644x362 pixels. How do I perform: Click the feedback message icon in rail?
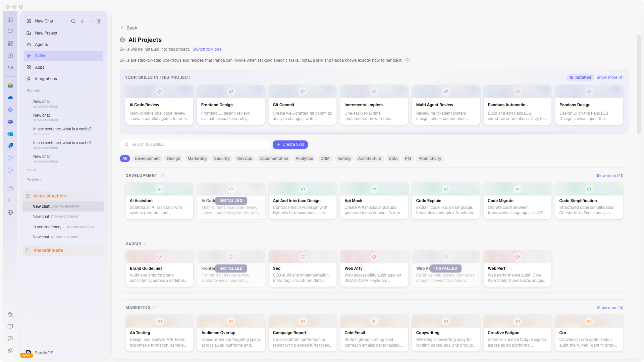pos(10,339)
